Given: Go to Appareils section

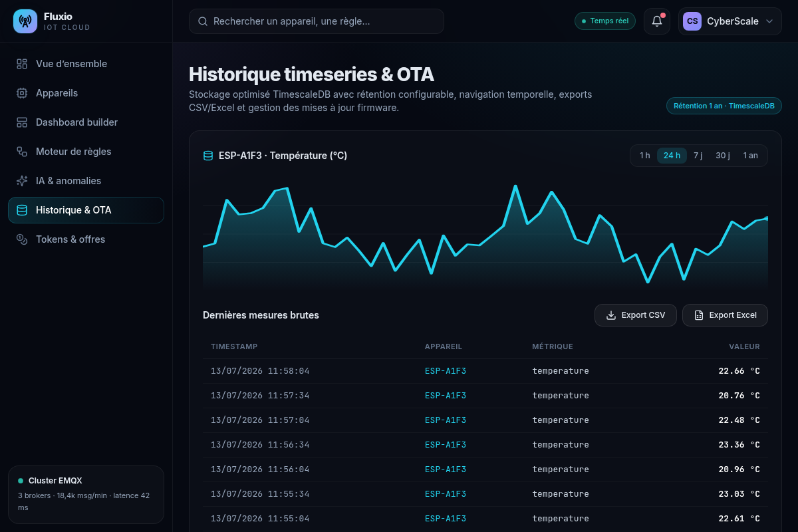Looking at the screenshot, I should [x=86, y=93].
